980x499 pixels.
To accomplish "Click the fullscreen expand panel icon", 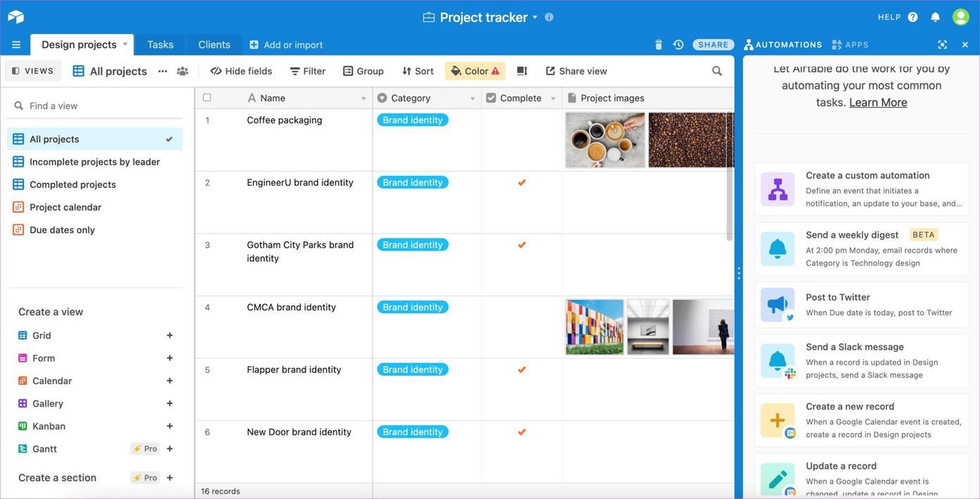I will click(x=943, y=44).
